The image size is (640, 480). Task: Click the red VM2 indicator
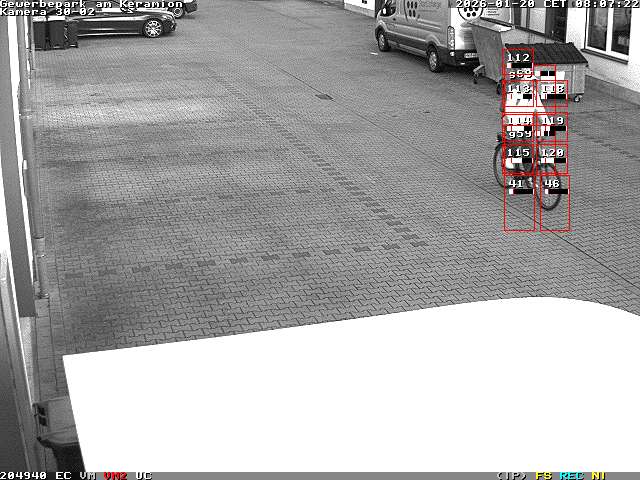click(x=116, y=475)
